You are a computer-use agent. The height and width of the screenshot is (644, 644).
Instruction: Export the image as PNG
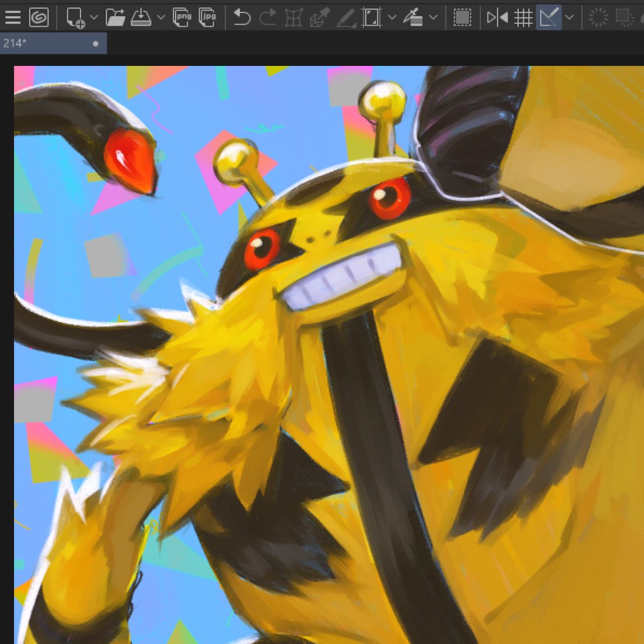(182, 18)
